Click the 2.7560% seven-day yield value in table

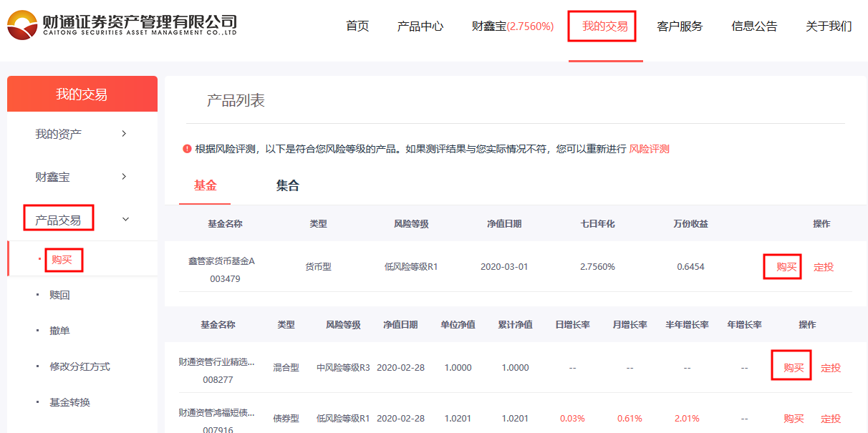[x=597, y=267]
